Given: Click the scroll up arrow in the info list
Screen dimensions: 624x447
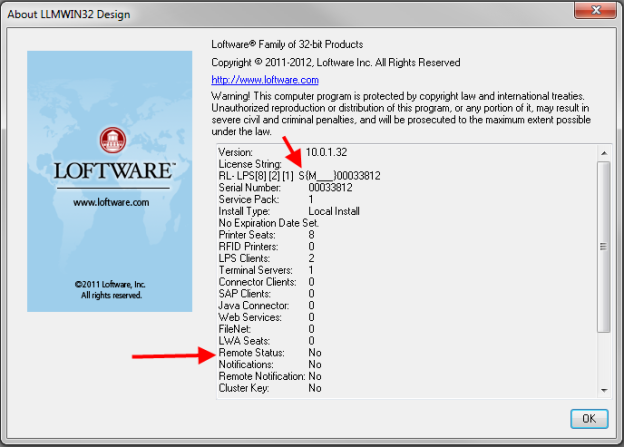Looking at the screenshot, I should click(x=604, y=153).
